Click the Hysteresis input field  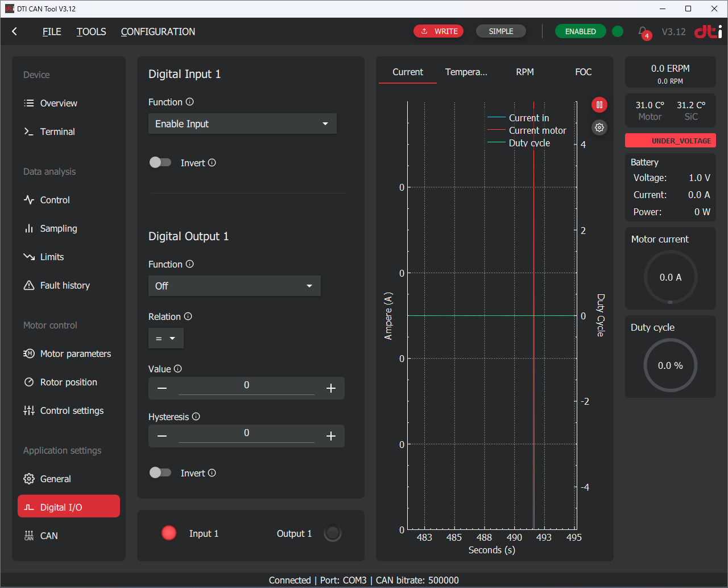246,434
